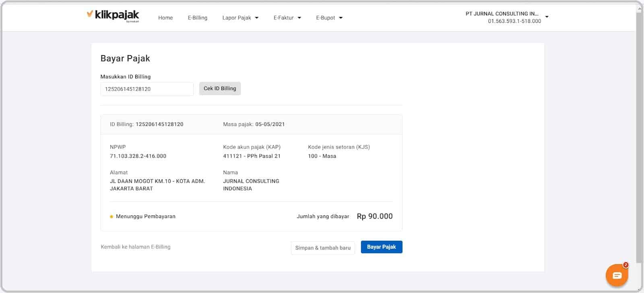Click the account NPWP 01.563.593.1-518.000
The height and width of the screenshot is (293, 644).
[514, 21]
